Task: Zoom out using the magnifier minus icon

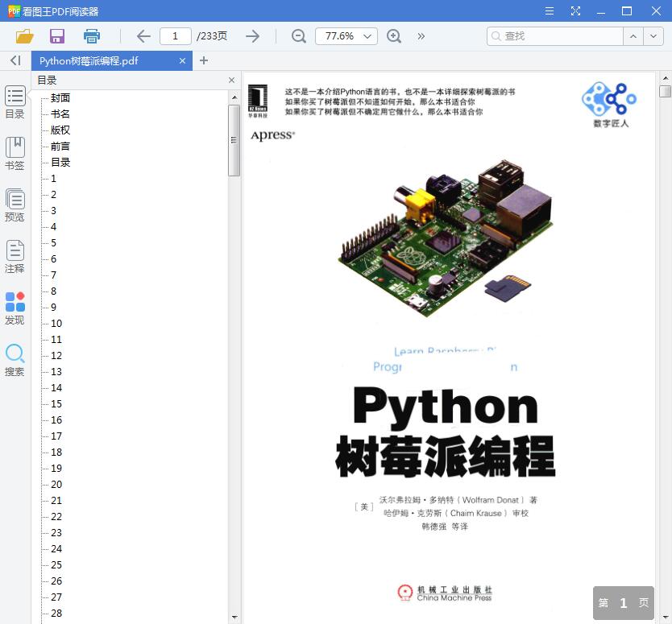Action: coord(298,36)
